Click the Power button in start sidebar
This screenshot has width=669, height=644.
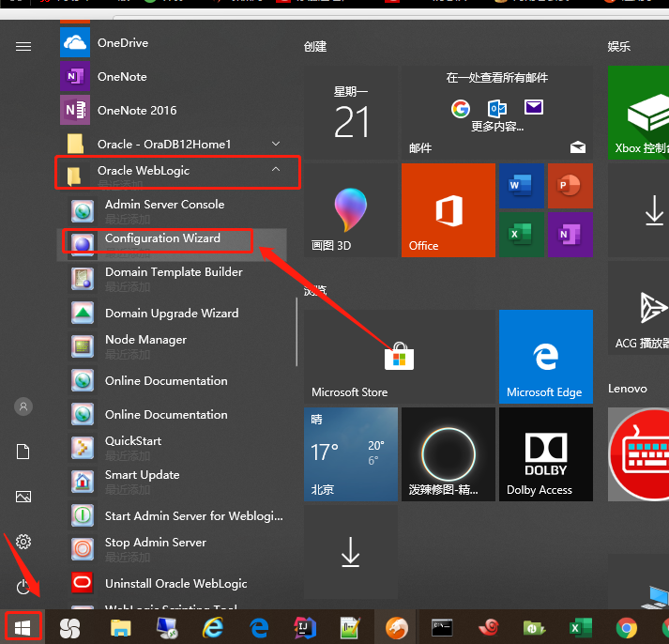(23, 587)
